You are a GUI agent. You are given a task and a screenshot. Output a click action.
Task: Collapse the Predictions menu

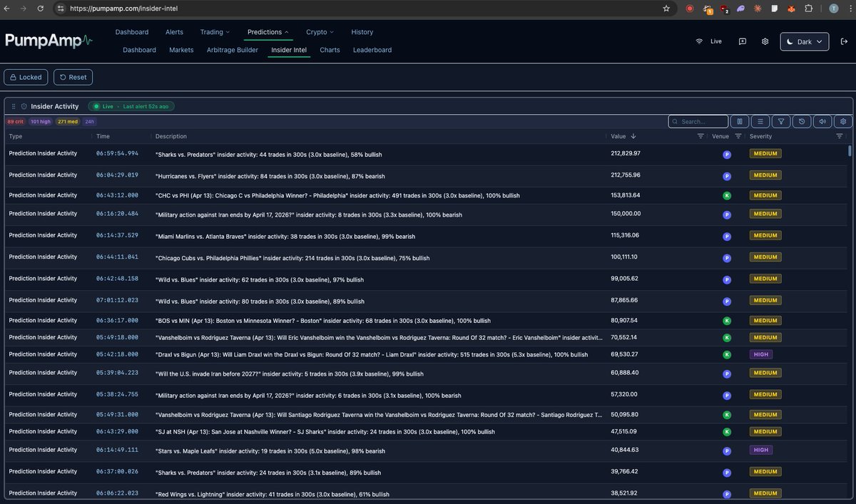268,32
